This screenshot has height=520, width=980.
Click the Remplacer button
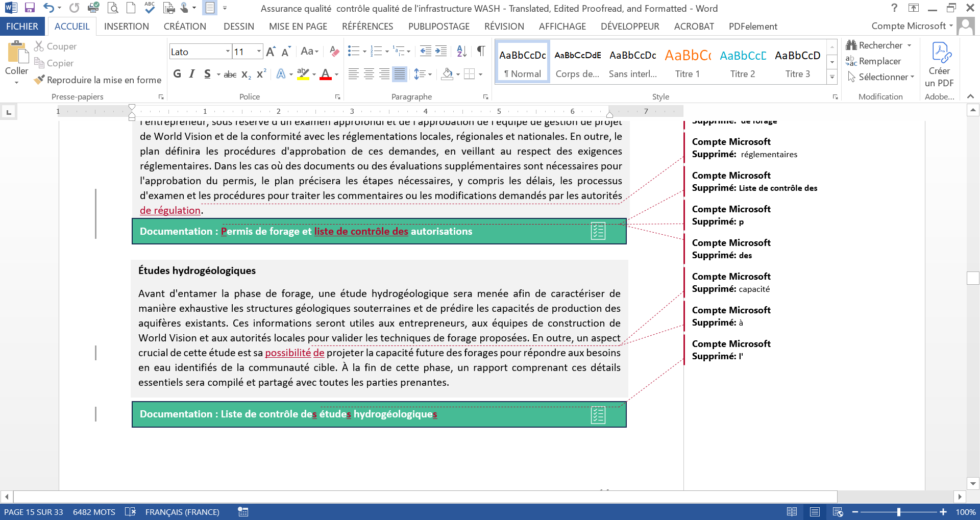click(873, 61)
